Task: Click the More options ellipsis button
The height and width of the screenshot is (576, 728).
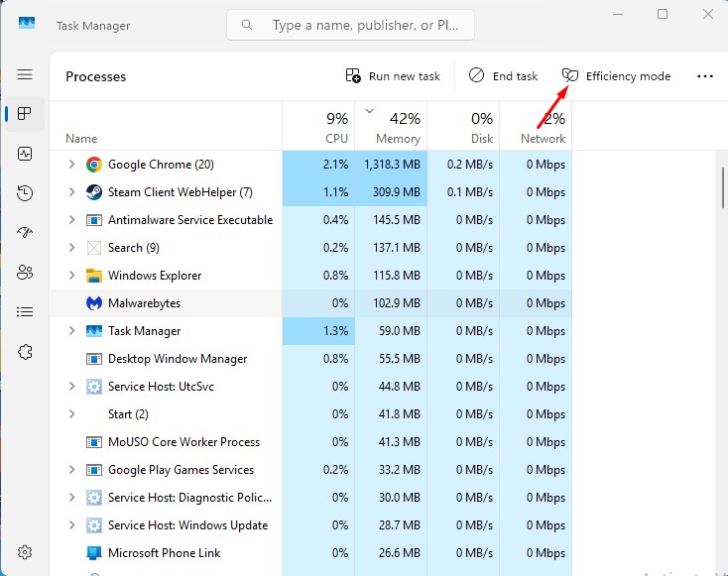Action: coord(705,76)
